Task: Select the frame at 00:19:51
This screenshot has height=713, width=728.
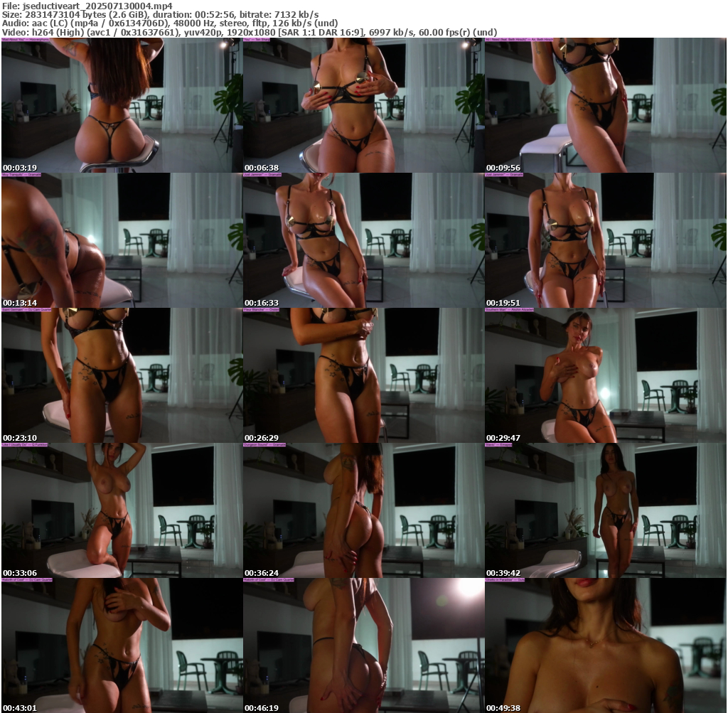Action: [x=606, y=240]
